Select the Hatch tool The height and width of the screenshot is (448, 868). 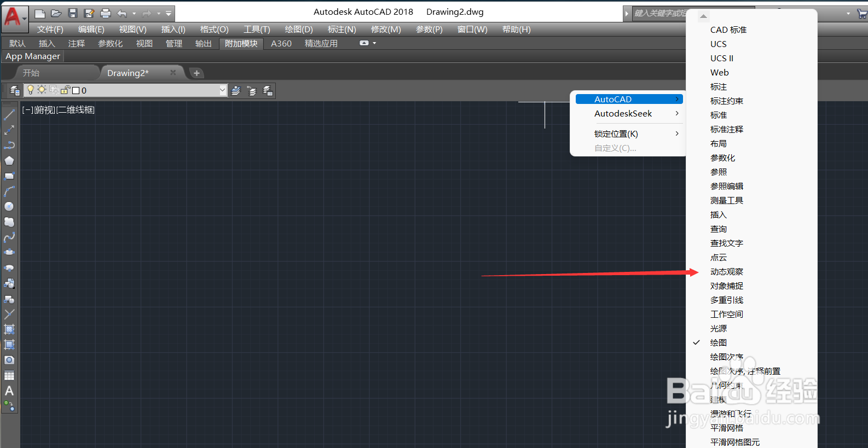point(9,329)
